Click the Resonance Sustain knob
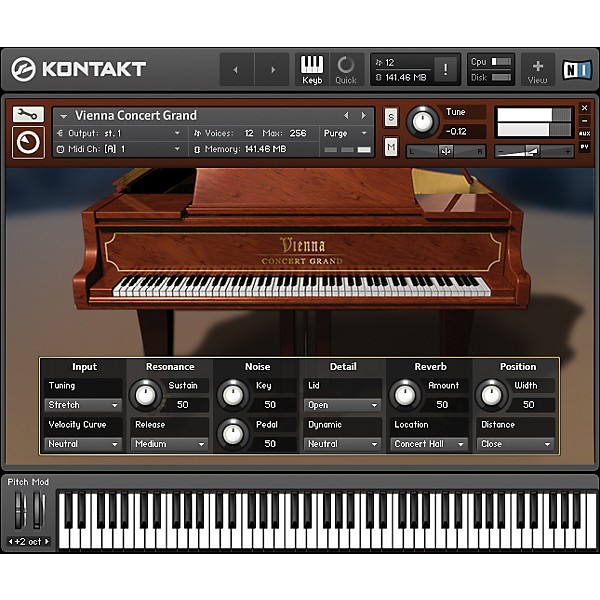Viewport: 600px width, 600px height. click(x=145, y=395)
